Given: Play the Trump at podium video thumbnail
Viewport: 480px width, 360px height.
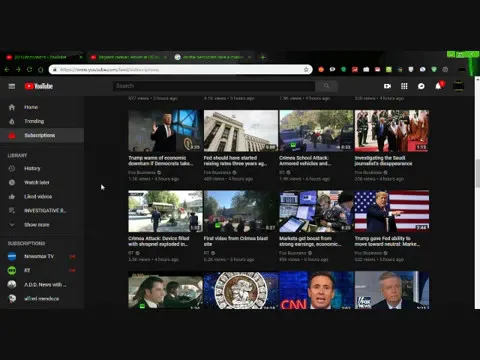Looking at the screenshot, I should [165, 131].
